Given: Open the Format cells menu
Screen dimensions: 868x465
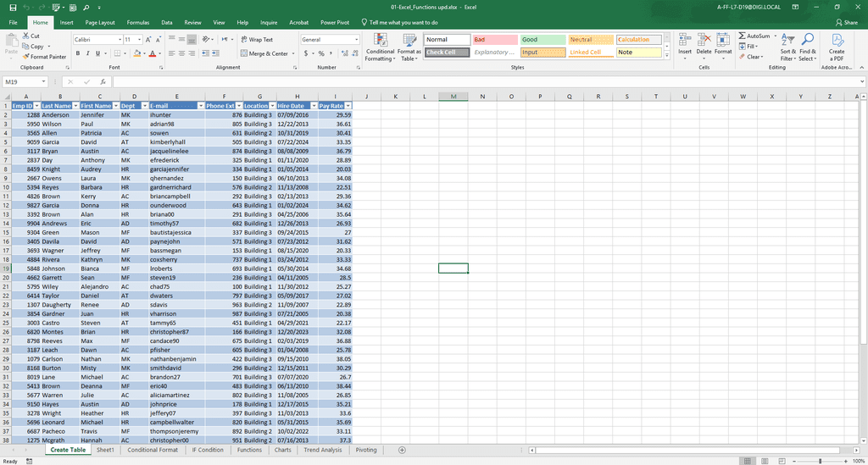Looking at the screenshot, I should (723, 47).
